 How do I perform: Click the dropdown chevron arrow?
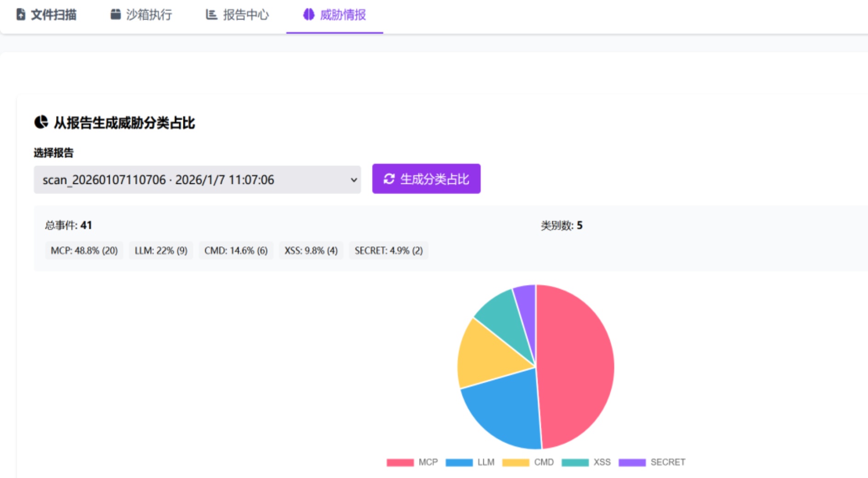(353, 180)
